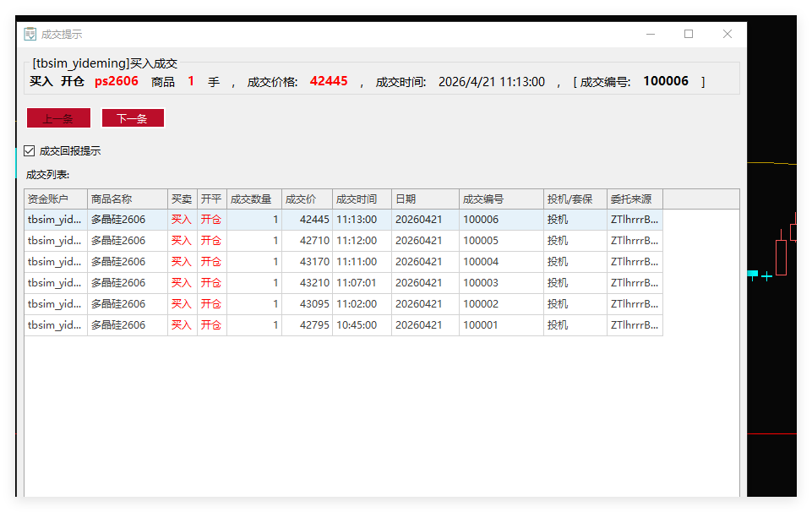The height and width of the screenshot is (512, 812).
Task: Click the 投机/套保 column header
Action: (575, 199)
